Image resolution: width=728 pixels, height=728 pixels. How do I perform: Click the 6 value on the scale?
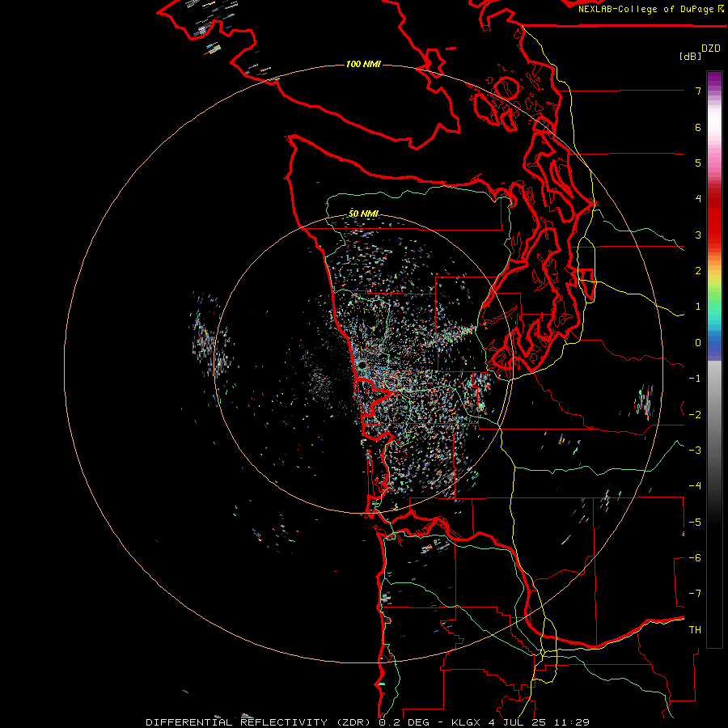point(698,127)
